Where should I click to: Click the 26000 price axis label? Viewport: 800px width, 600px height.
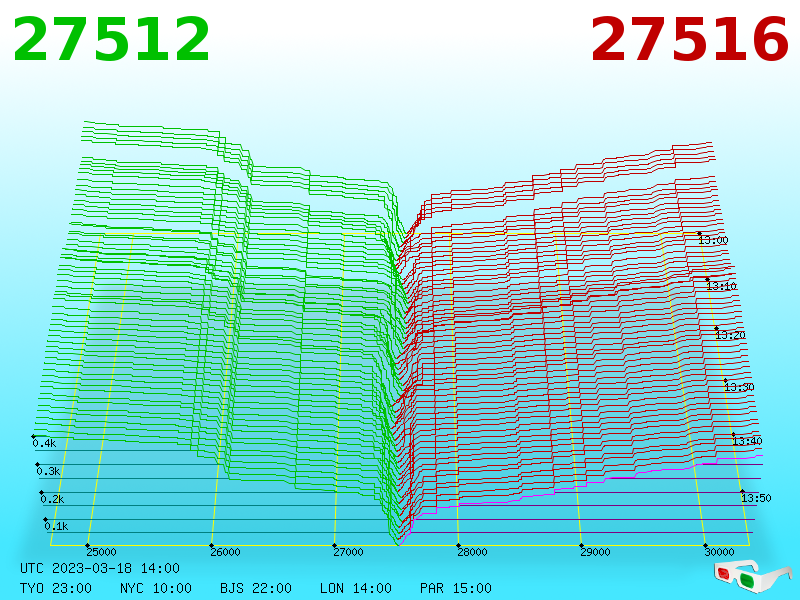[x=225, y=552]
